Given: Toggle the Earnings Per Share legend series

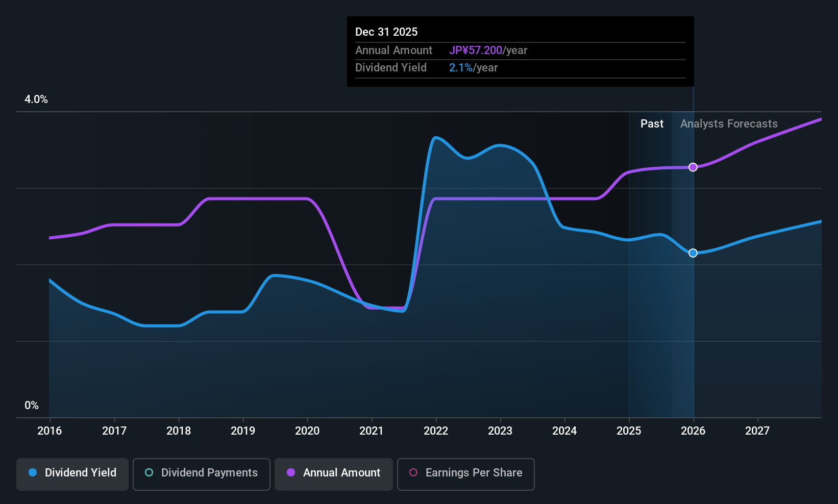Looking at the screenshot, I should [x=466, y=474].
